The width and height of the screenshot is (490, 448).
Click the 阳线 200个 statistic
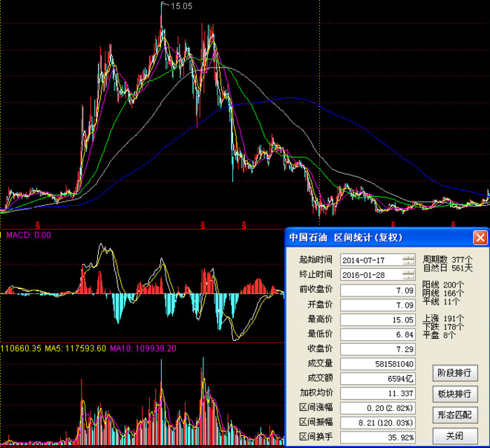(x=443, y=285)
